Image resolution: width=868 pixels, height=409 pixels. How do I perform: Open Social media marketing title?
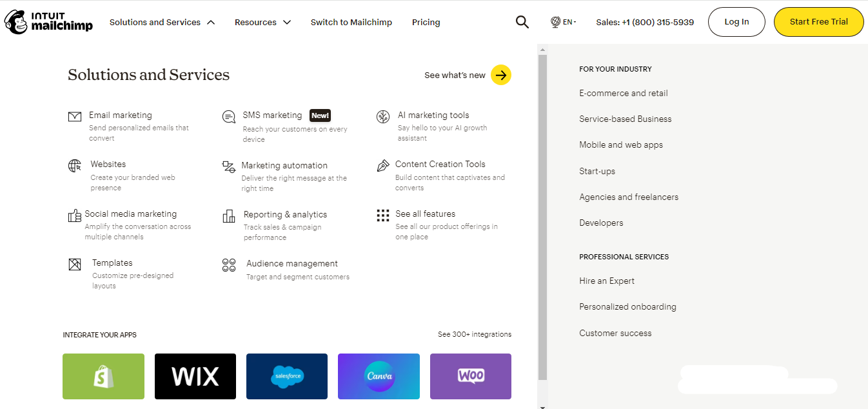click(130, 214)
